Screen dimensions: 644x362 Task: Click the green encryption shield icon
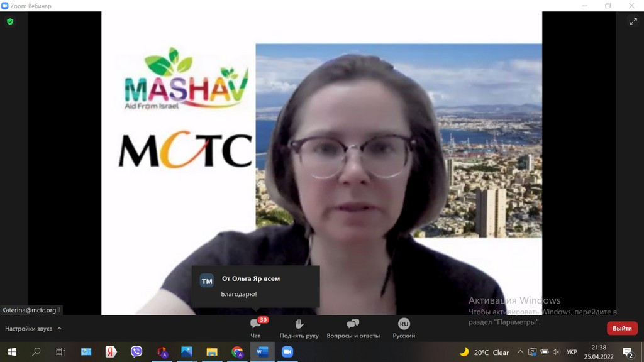10,21
